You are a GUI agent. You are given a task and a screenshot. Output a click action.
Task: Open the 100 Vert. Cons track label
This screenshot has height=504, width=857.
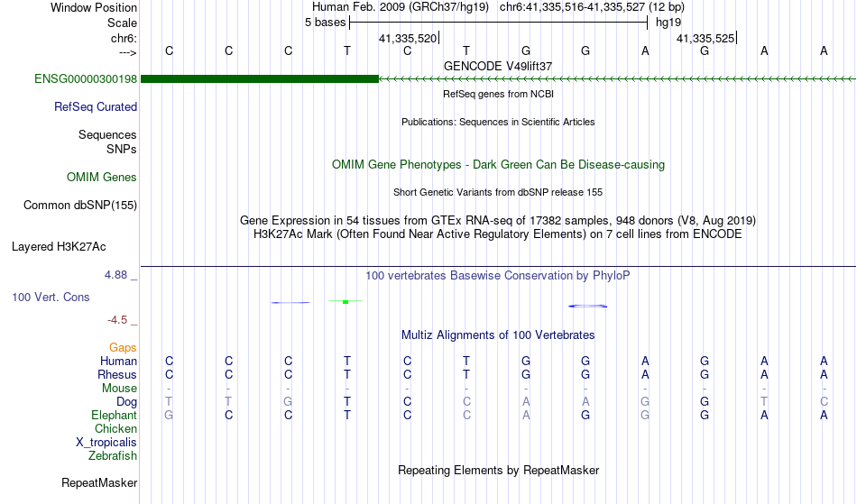[51, 297]
